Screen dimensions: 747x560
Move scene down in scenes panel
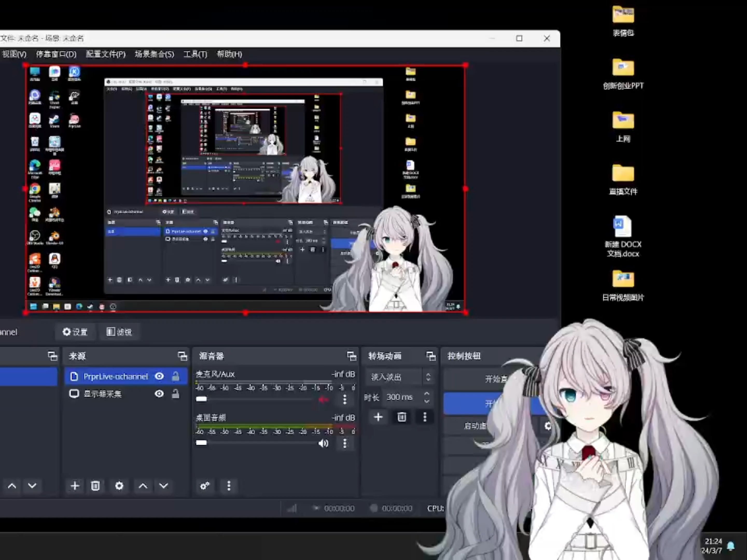(32, 486)
